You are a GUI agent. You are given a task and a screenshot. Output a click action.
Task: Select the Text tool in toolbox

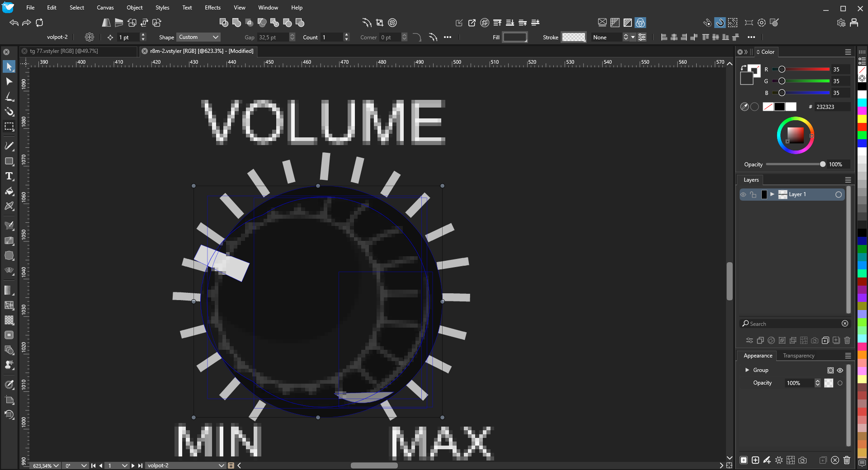(9, 176)
